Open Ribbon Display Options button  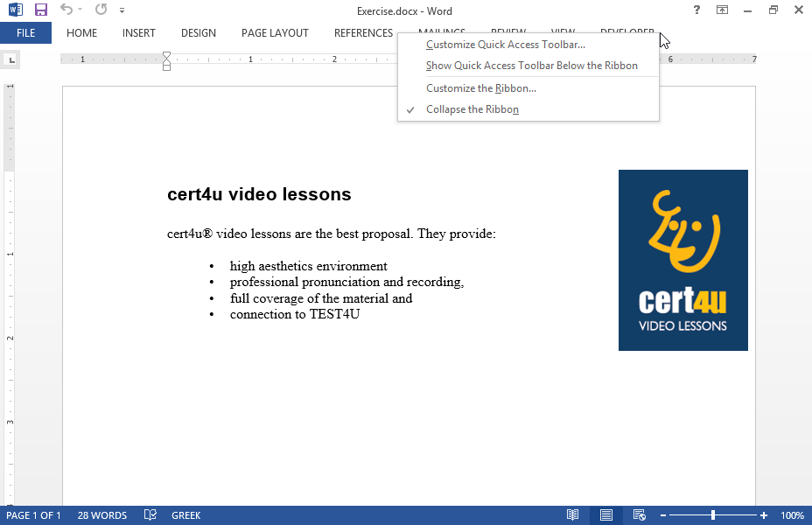pyautogui.click(x=722, y=10)
